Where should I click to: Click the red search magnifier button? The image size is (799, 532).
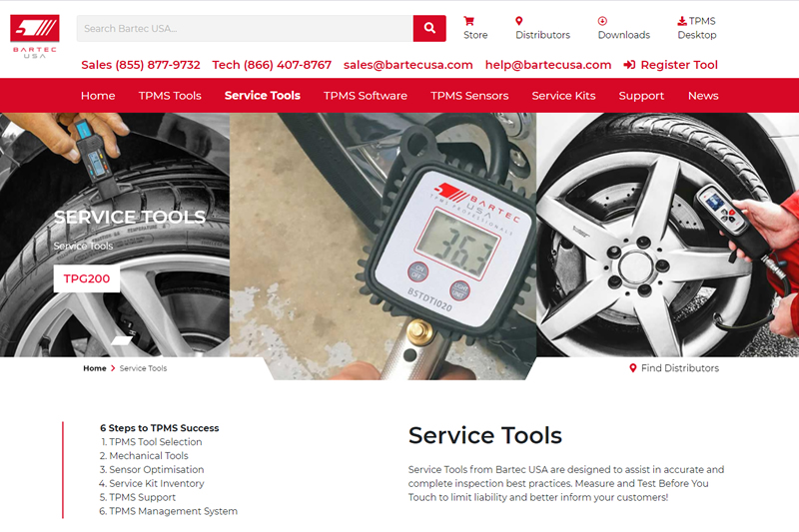[429, 29]
